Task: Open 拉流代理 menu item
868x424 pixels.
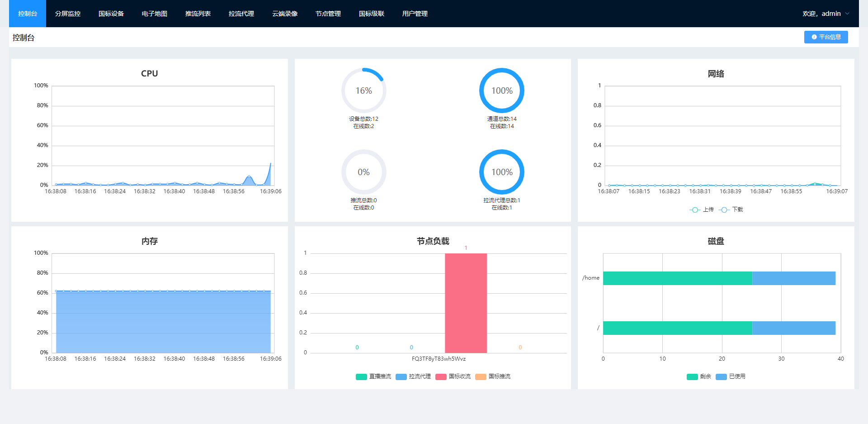Action: pos(241,14)
